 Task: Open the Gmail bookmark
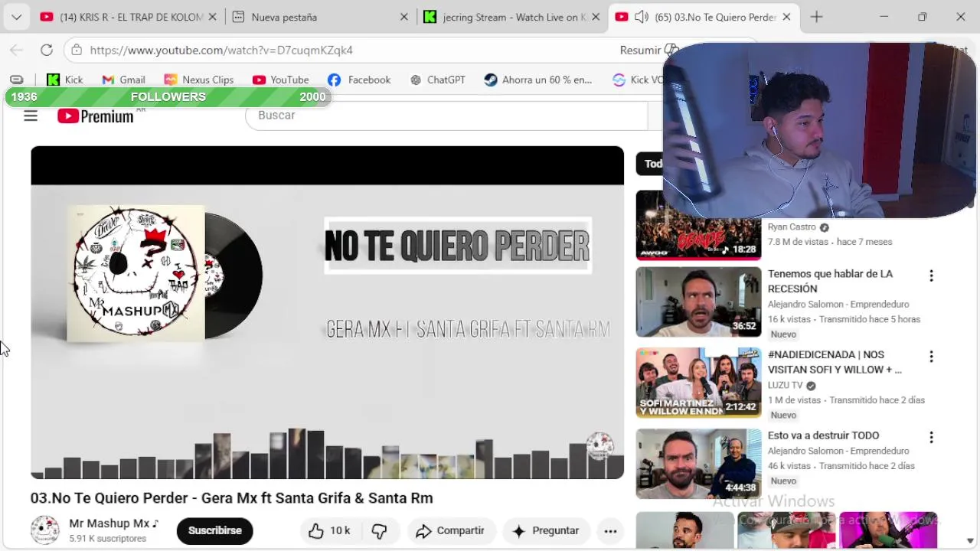[x=123, y=80]
